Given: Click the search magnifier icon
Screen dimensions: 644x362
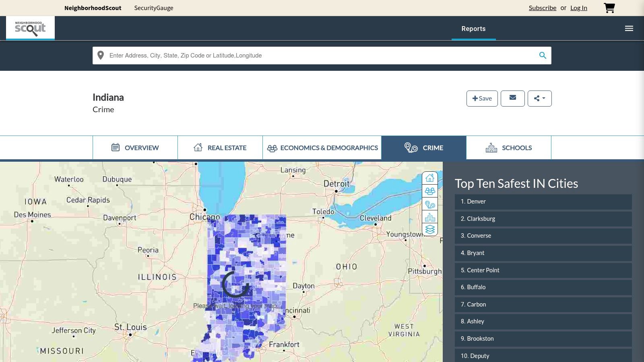Looking at the screenshot, I should coord(543,56).
